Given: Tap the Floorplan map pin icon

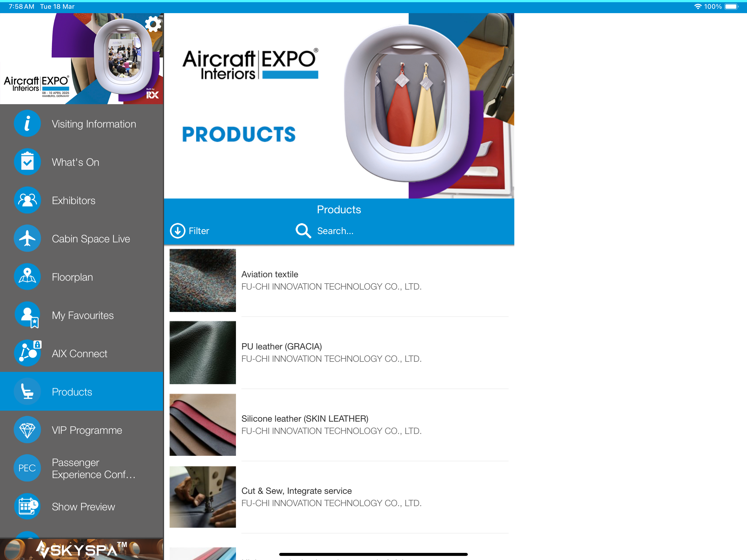Looking at the screenshot, I should point(27,277).
